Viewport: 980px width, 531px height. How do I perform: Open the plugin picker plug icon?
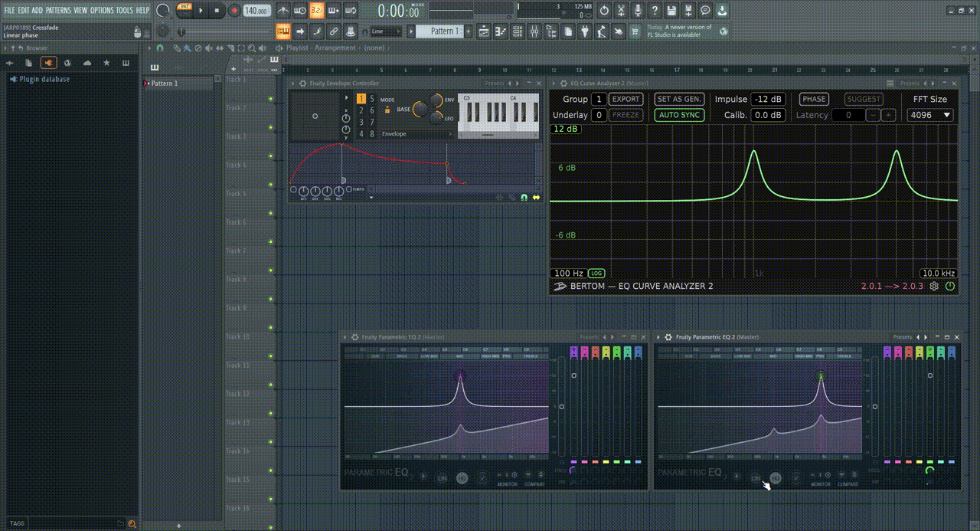(x=583, y=31)
